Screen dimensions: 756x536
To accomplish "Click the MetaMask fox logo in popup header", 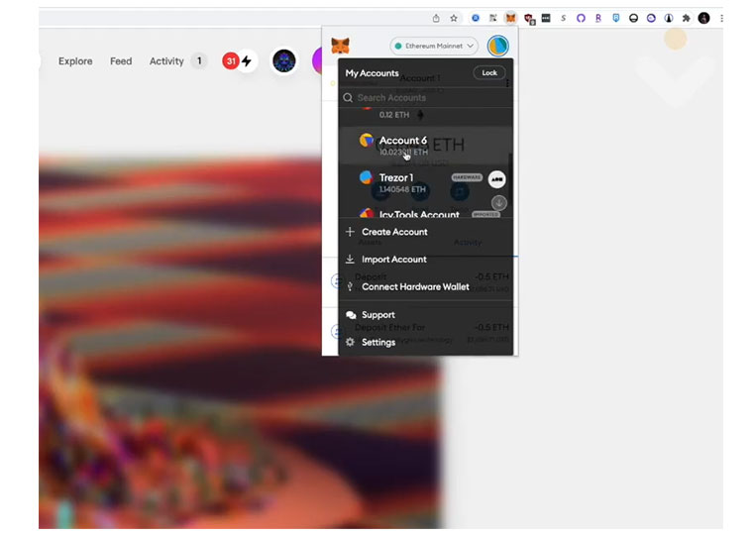I will tap(341, 46).
